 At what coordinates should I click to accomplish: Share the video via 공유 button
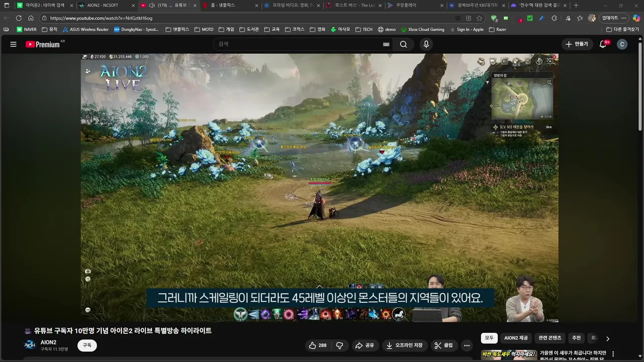pyautogui.click(x=365, y=345)
